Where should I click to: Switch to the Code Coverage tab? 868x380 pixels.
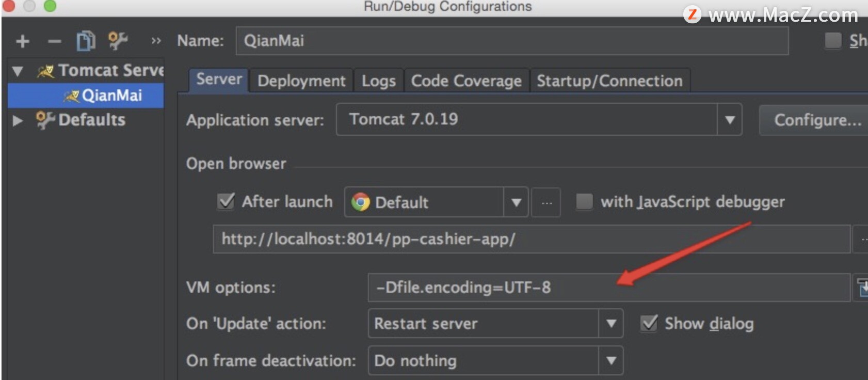point(467,81)
